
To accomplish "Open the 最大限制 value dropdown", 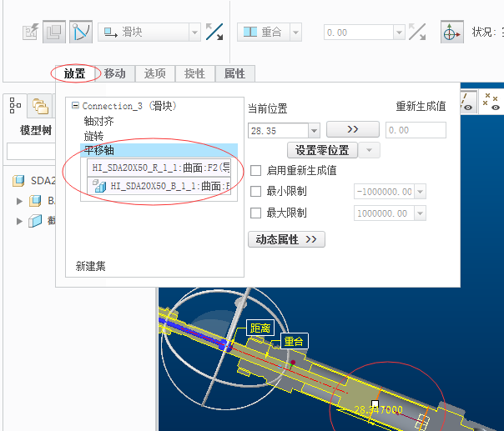I will 420,213.
